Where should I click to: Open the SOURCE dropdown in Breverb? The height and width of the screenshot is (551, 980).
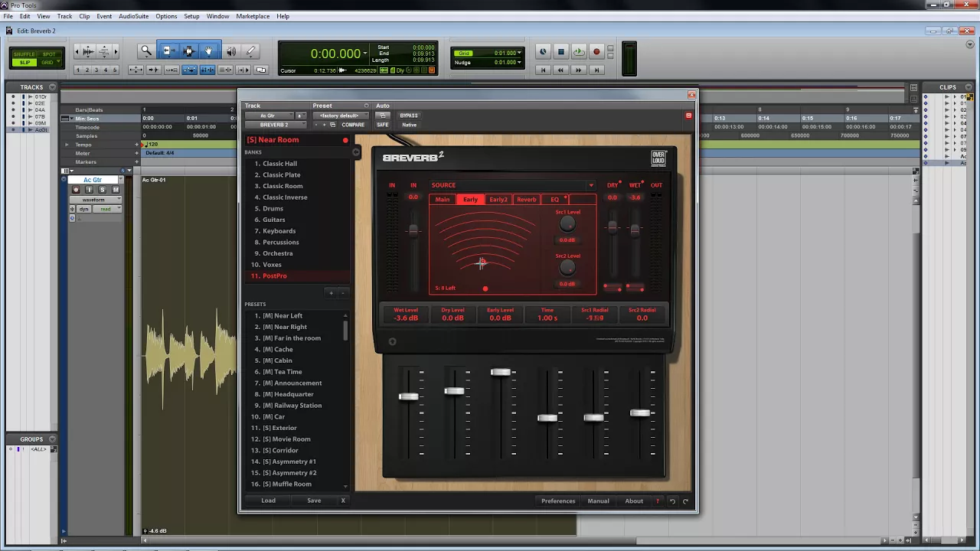coord(590,185)
